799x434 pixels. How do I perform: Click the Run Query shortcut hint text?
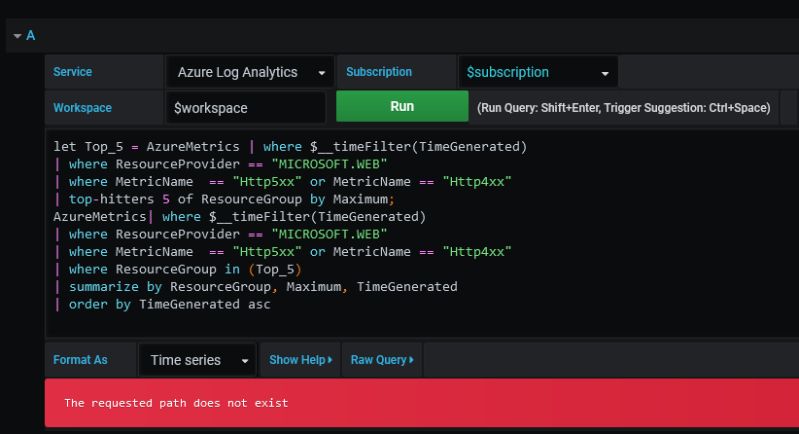(624, 108)
